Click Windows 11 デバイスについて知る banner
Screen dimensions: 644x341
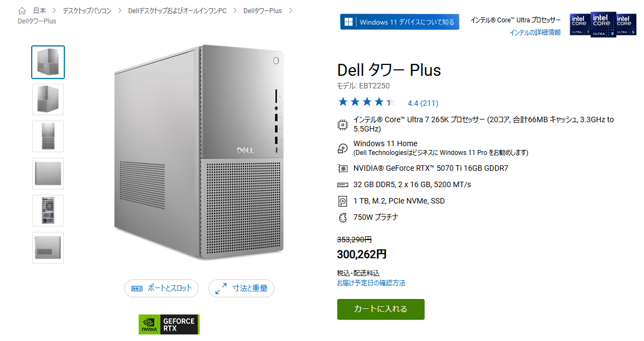pyautogui.click(x=399, y=22)
